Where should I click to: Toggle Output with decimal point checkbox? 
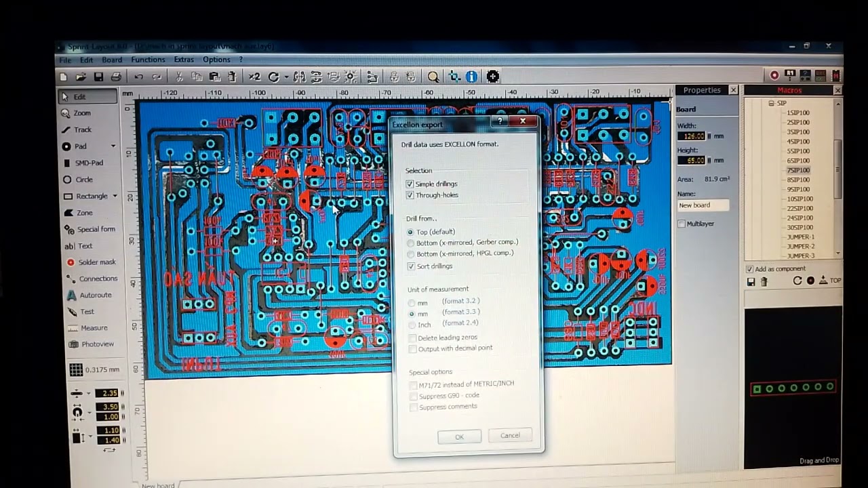point(412,349)
